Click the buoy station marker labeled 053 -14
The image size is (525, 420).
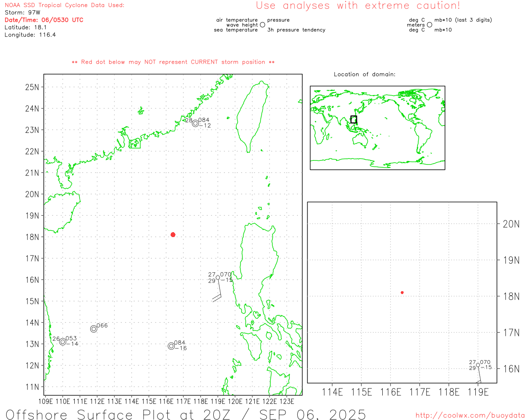(63, 342)
